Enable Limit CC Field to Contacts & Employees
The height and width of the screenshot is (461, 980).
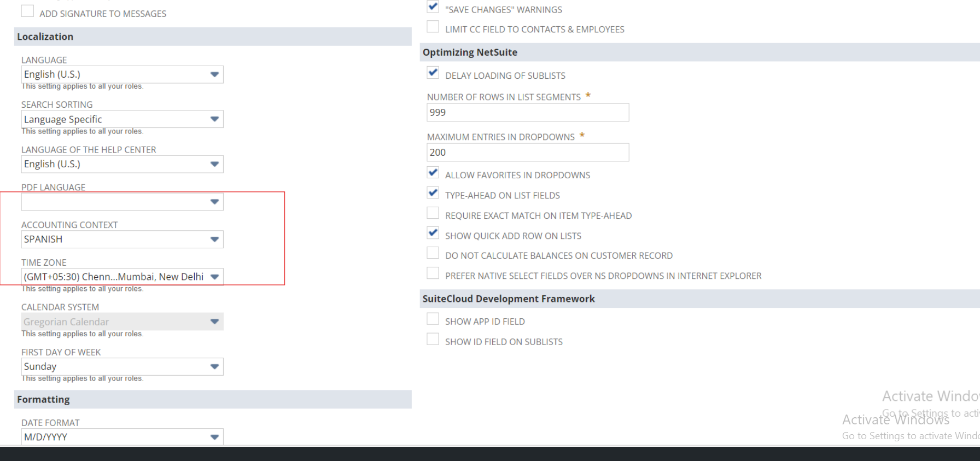coord(433,27)
